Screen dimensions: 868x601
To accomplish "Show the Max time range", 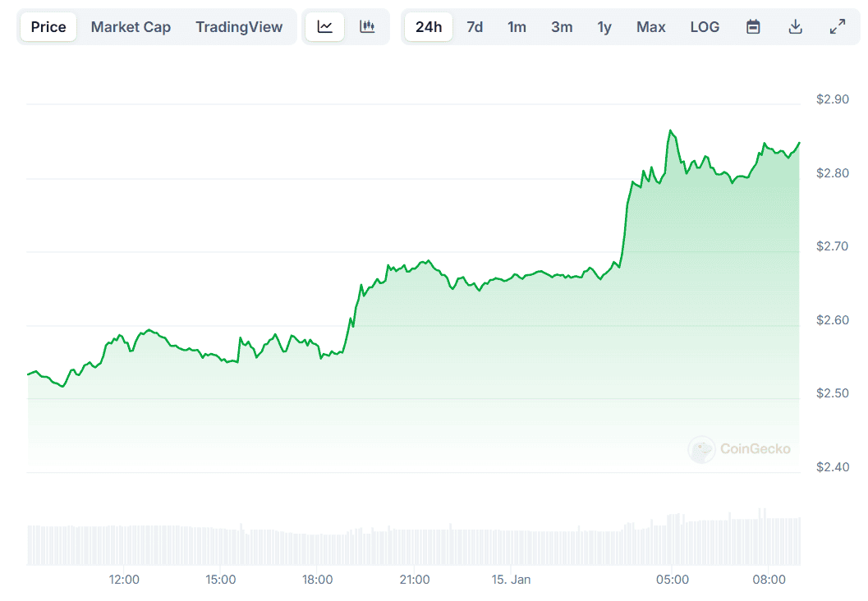I will [651, 27].
